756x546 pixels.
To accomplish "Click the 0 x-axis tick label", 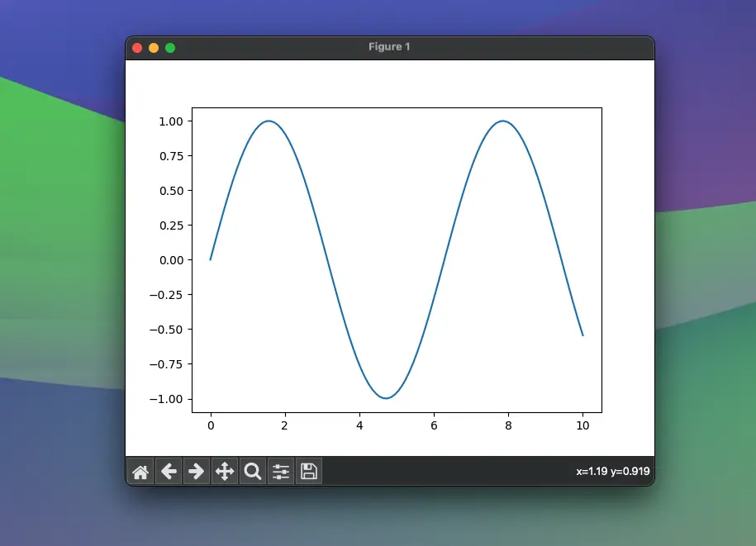I will pyautogui.click(x=211, y=425).
